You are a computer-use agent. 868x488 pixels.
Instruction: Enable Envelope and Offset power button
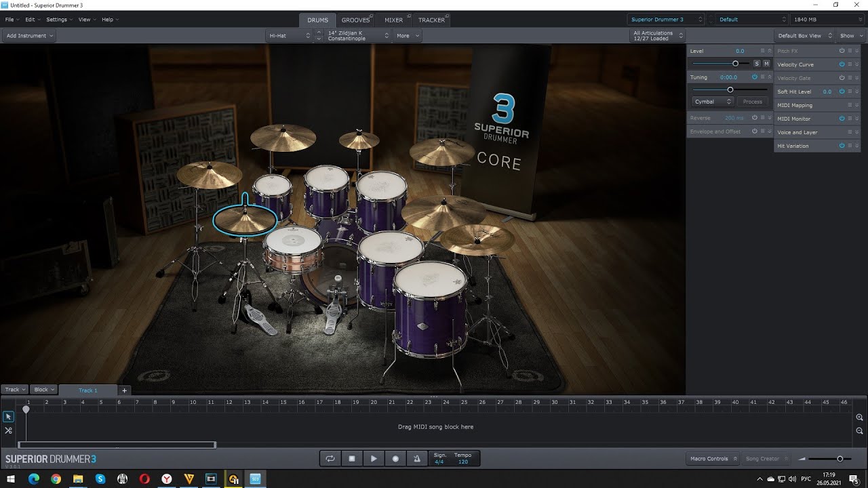[755, 131]
